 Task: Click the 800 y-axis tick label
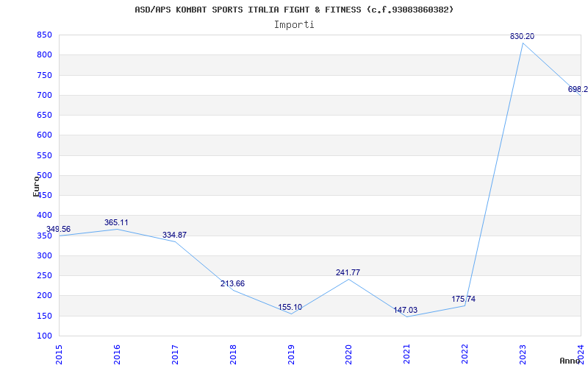coord(44,55)
